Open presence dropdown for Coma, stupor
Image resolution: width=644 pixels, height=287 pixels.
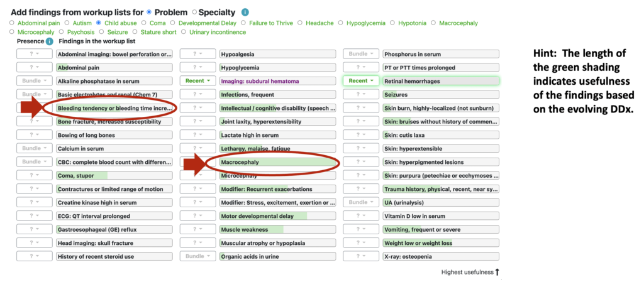click(x=35, y=175)
